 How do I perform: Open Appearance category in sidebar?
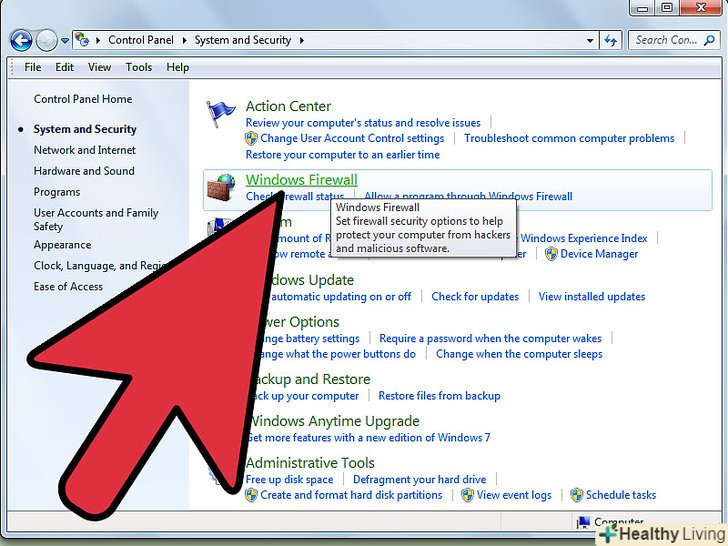[x=62, y=245]
